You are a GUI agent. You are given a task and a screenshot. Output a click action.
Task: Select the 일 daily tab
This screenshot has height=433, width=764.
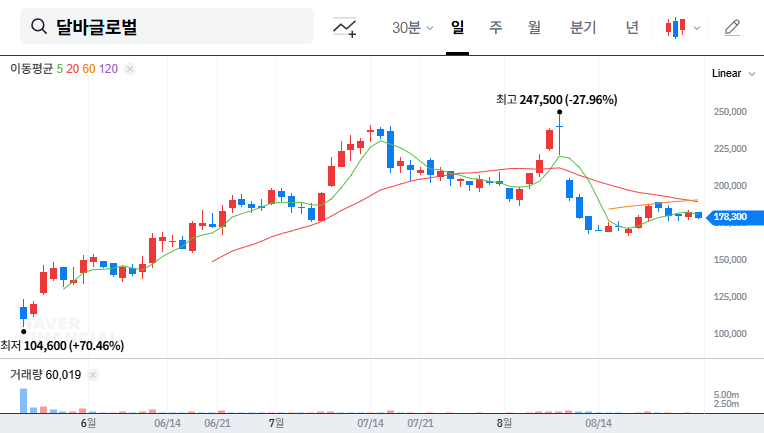pyautogui.click(x=458, y=27)
